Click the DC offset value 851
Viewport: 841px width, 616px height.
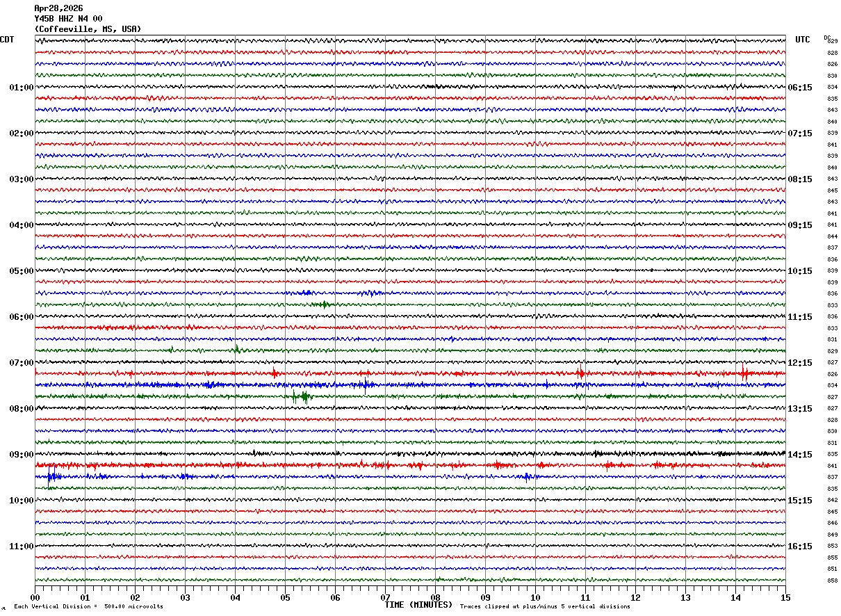tap(832, 569)
